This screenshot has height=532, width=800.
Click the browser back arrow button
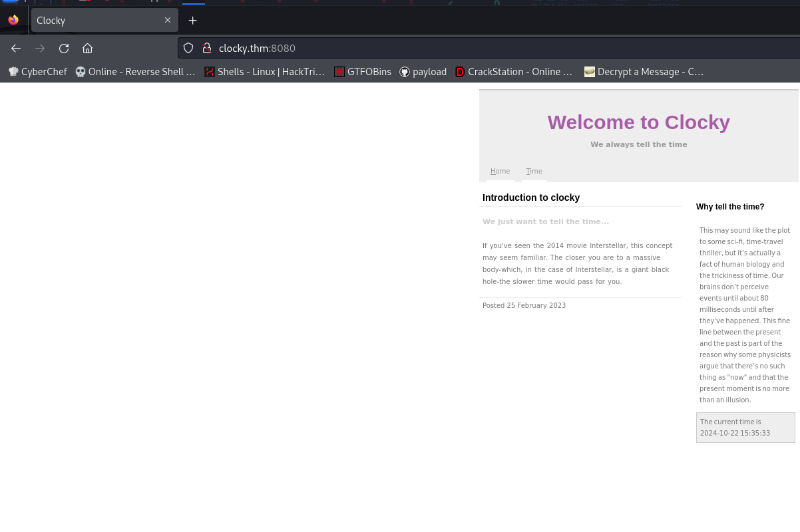(16, 48)
